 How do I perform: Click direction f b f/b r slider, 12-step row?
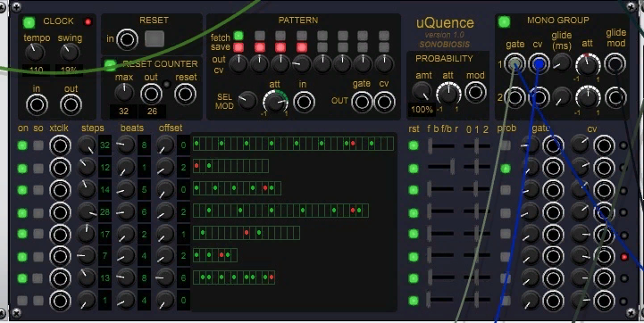point(441,167)
